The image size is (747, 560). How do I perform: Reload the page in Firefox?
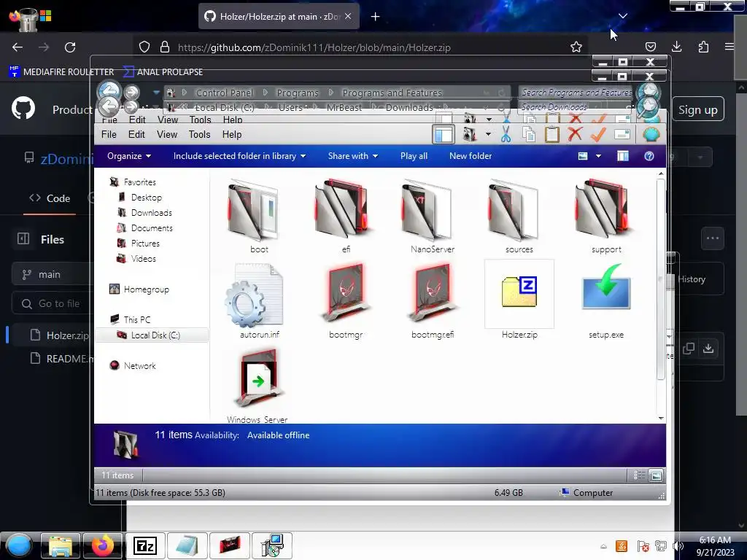point(70,47)
